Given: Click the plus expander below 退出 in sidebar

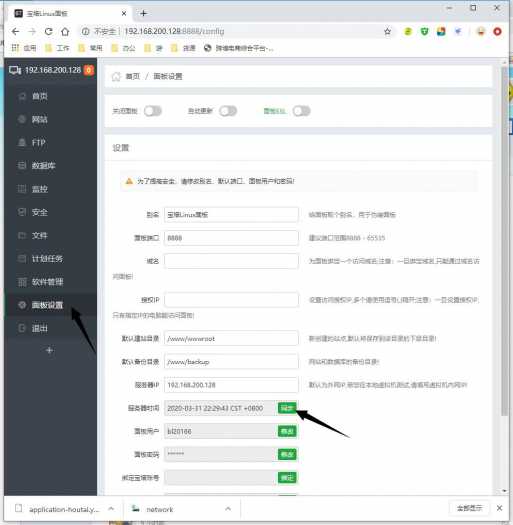Looking at the screenshot, I should tap(50, 351).
